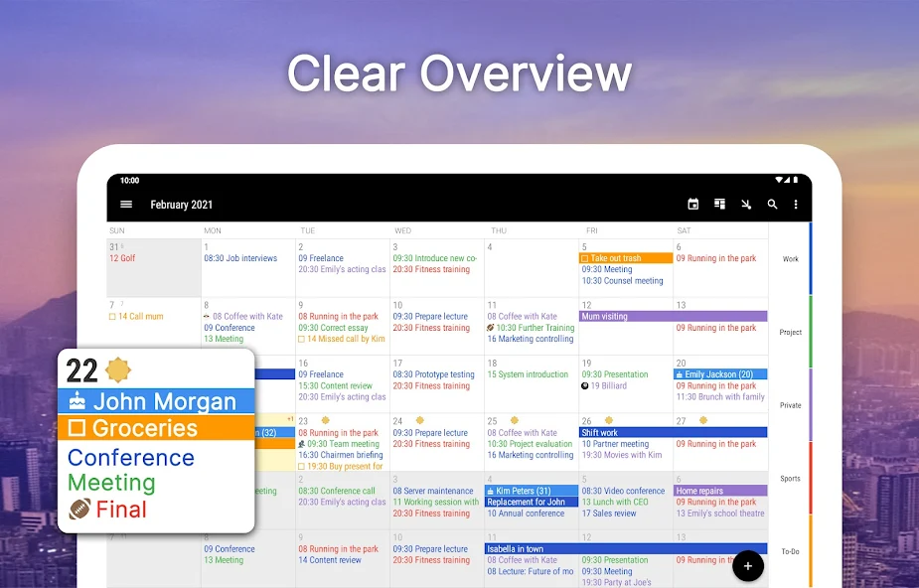
Task: Open the 08 Lecture: Future of mo event
Action: pos(531,571)
